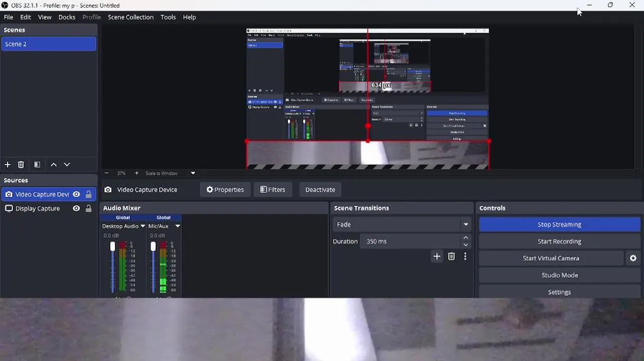Screen dimensions: 644x361
Task: Remove the selected scene with the trash icon
Action: point(21,164)
